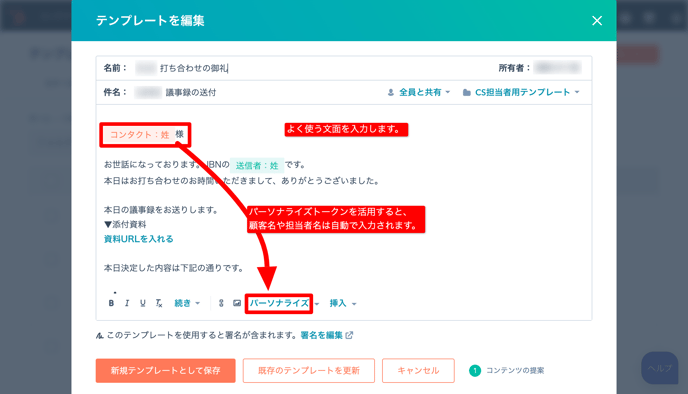
Task: Click the template name field 打ち合わせの御礼
Action: (x=194, y=68)
